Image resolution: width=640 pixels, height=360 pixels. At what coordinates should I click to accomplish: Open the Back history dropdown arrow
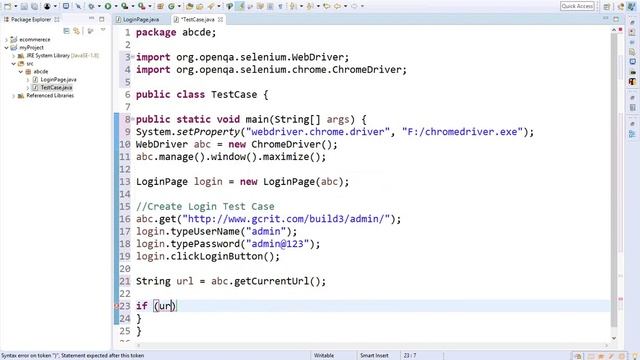pyautogui.click(x=345, y=6)
